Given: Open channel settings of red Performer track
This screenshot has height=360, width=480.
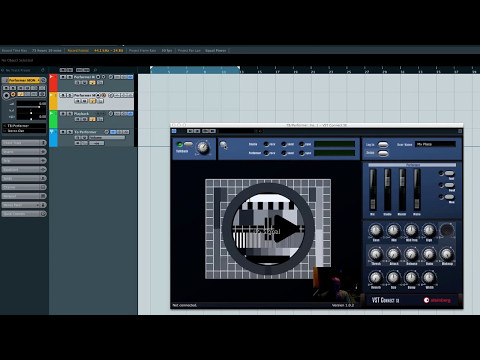Looking at the screenshot, I should tap(111, 77).
